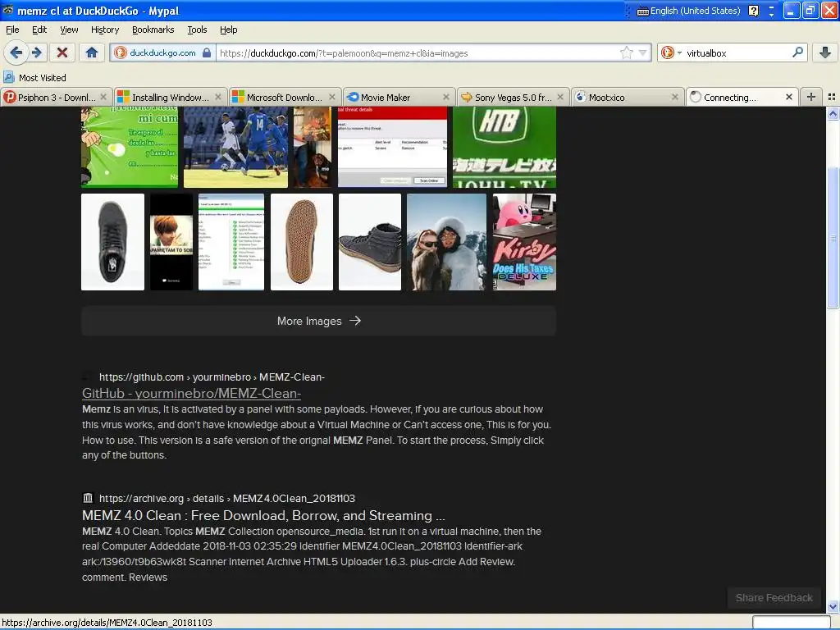Open the English (United States) language bar
Screen dimensions: 840x630
coord(689,11)
